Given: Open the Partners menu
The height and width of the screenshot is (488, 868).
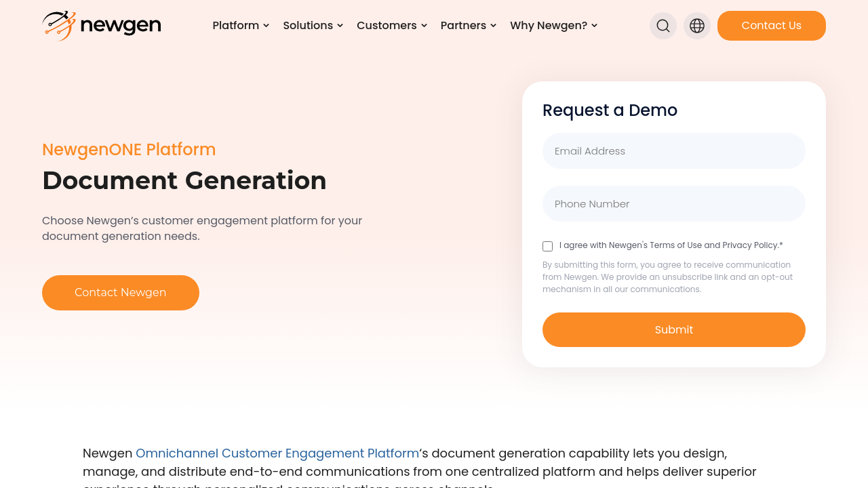Looking at the screenshot, I should (x=463, y=26).
